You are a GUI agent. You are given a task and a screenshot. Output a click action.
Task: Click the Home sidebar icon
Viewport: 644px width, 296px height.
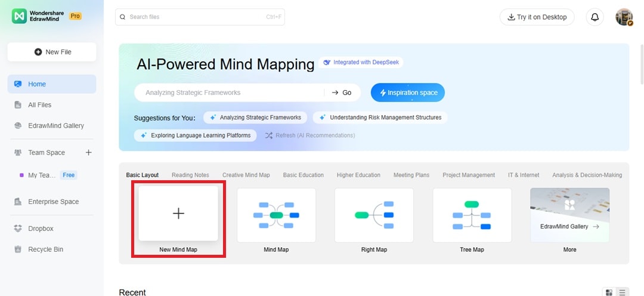click(18, 84)
